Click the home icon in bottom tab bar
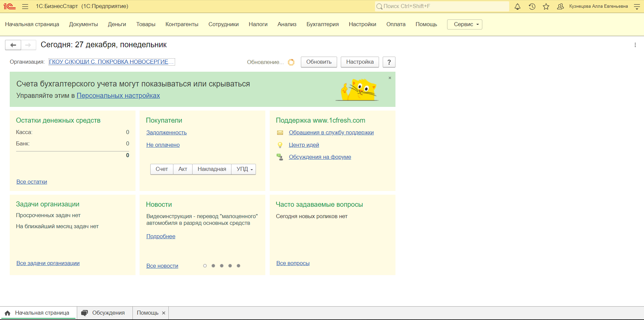 click(7, 313)
